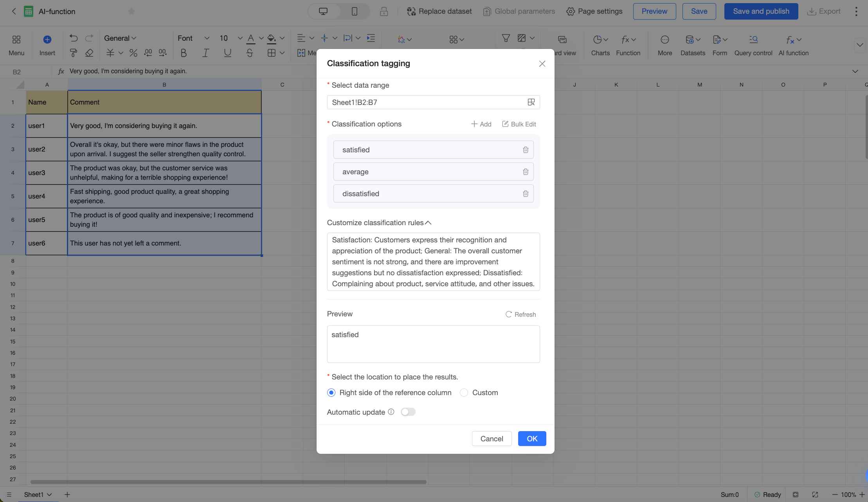Delete the 'dissatisfied' classification option
The width and height of the screenshot is (868, 502).
click(526, 193)
